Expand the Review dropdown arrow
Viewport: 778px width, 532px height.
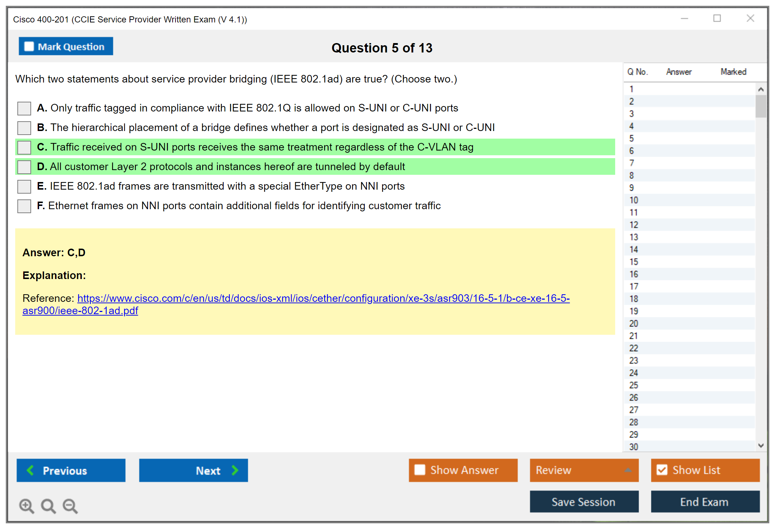(628, 470)
